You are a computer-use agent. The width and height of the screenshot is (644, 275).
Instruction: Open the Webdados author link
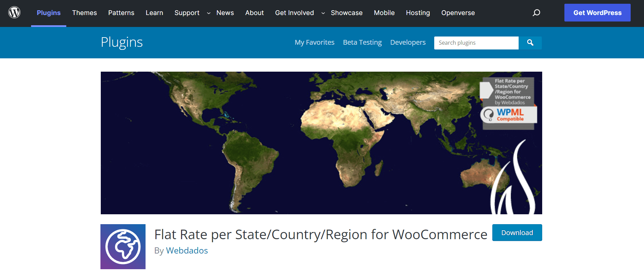187,250
